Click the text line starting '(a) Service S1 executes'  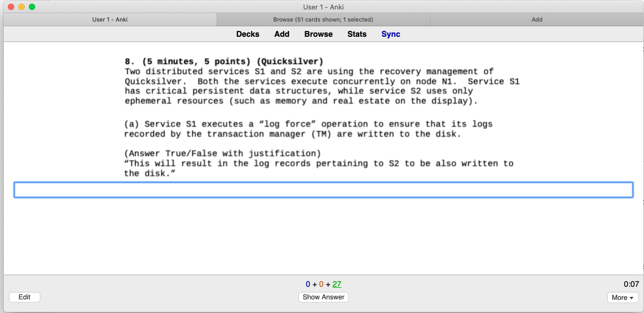tap(308, 124)
